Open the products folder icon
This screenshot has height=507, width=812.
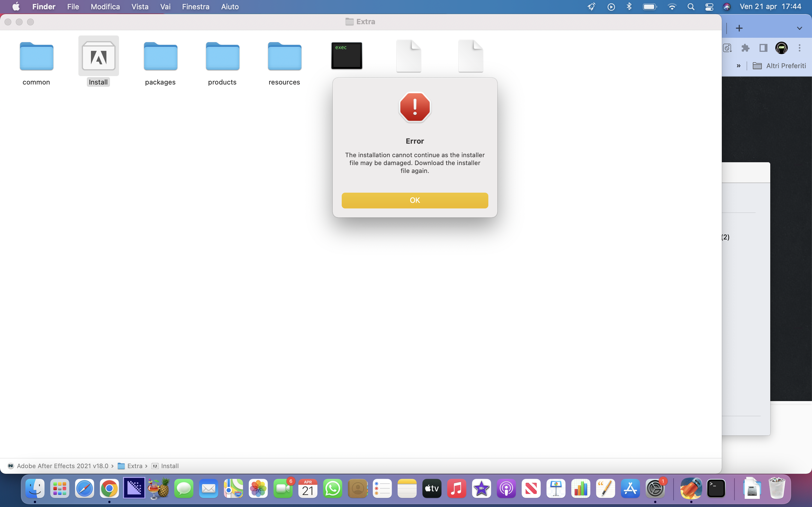[x=222, y=56]
